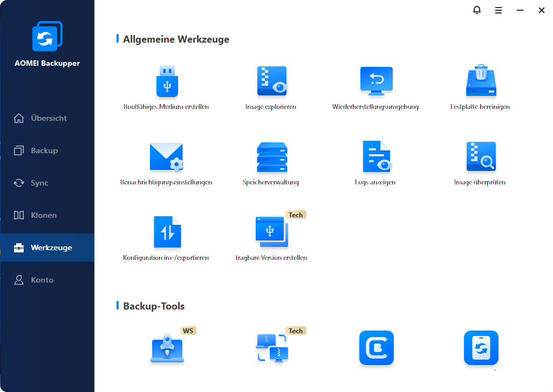Viewport: 553px width, 392px height.
Task: Click the Tech badge in Backup-Tools section
Action: point(296,331)
